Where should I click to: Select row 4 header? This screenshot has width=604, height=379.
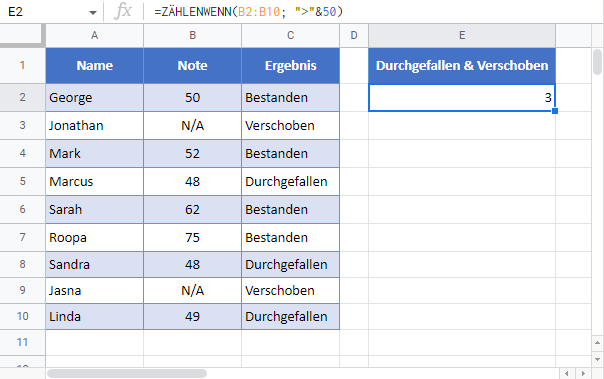coord(22,153)
